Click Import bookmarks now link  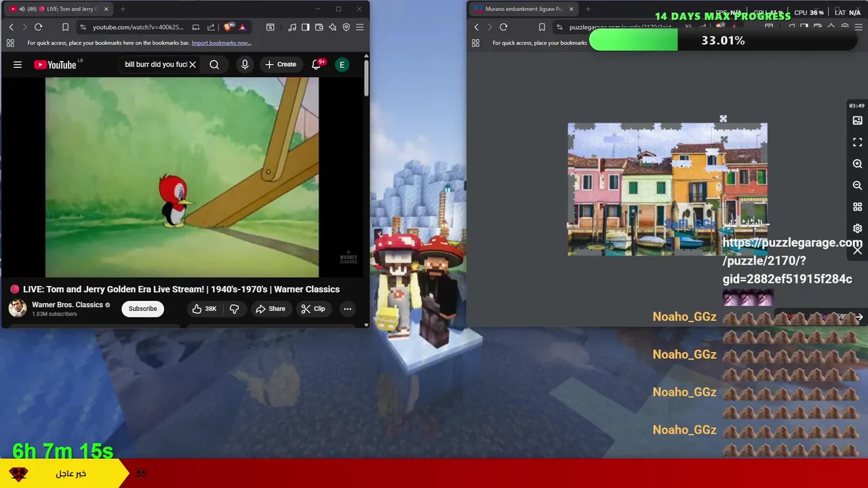pyautogui.click(x=221, y=43)
